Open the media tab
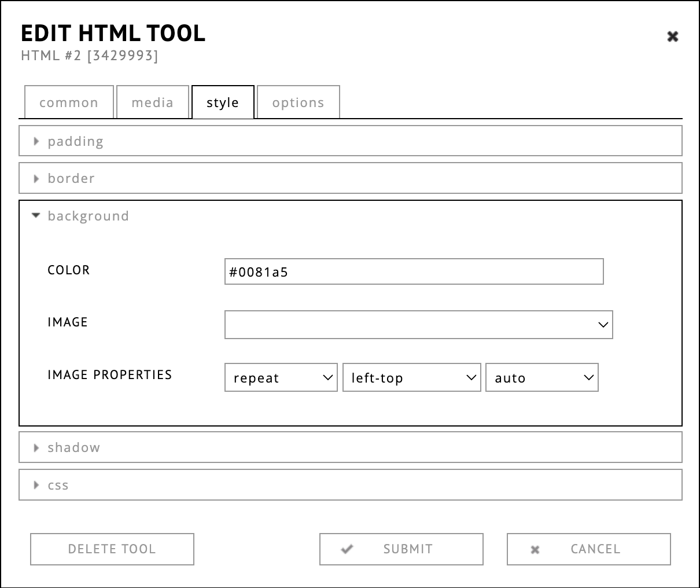Image resolution: width=700 pixels, height=588 pixels. pos(153,102)
